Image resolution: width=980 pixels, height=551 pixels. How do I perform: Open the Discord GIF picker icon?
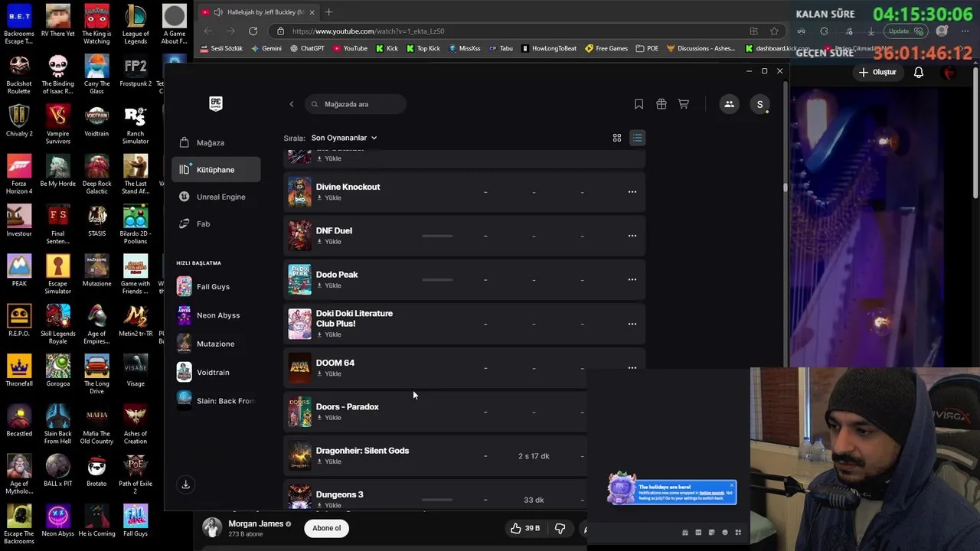pyautogui.click(x=698, y=533)
